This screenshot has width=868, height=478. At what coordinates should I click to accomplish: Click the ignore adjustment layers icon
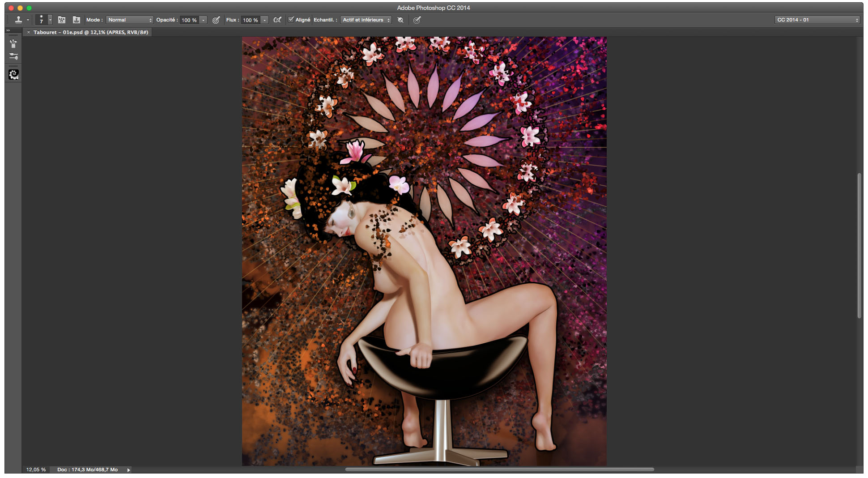pyautogui.click(x=400, y=20)
